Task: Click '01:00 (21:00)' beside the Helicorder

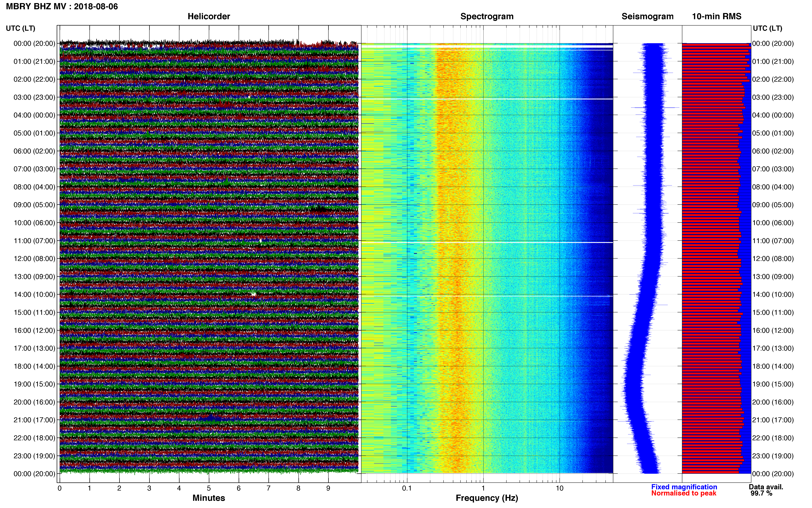Action: (34, 62)
